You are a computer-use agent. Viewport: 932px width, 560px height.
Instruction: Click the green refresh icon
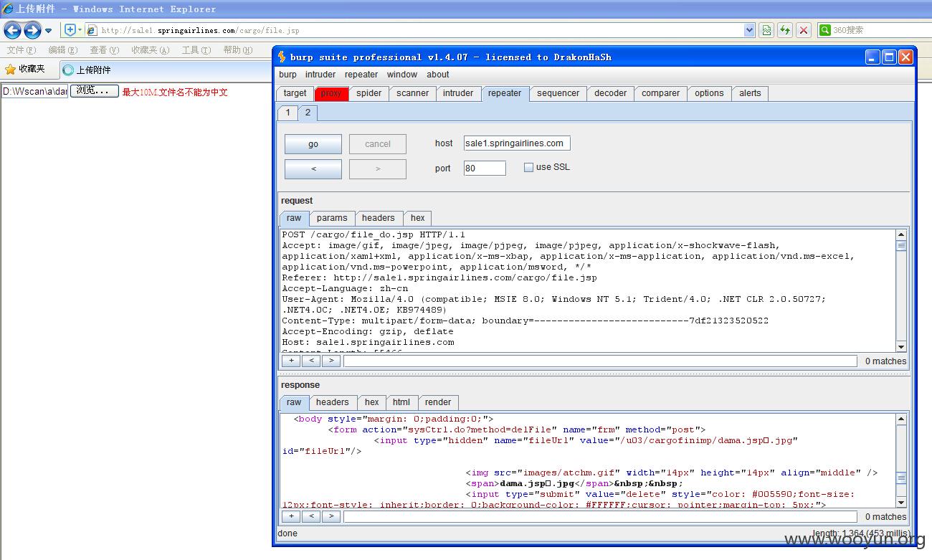(785, 30)
